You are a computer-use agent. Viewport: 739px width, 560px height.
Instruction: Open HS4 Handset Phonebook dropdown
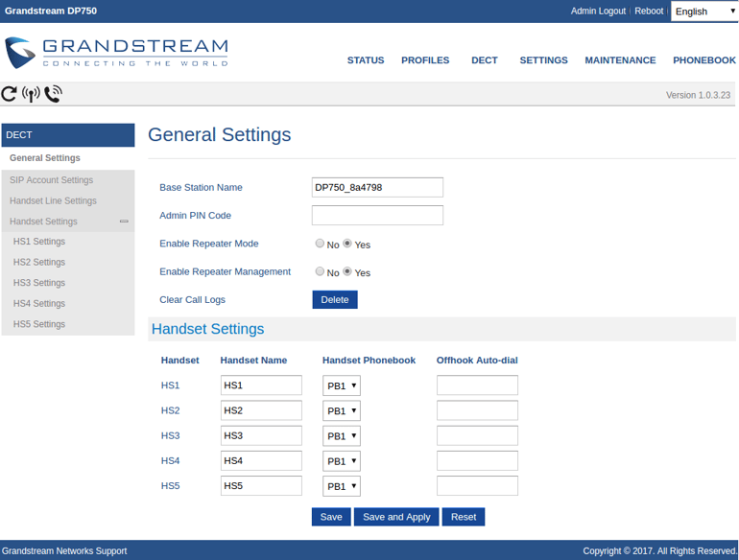(342, 461)
